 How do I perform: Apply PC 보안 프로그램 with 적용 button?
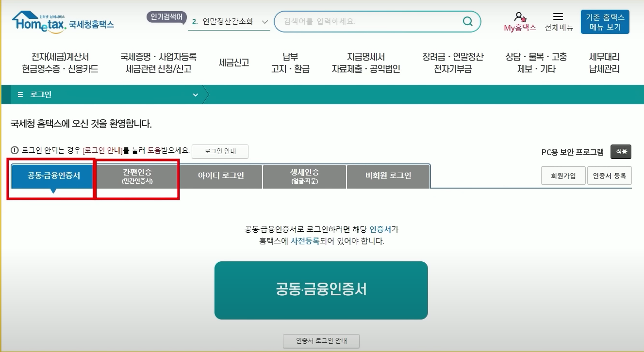click(x=621, y=152)
